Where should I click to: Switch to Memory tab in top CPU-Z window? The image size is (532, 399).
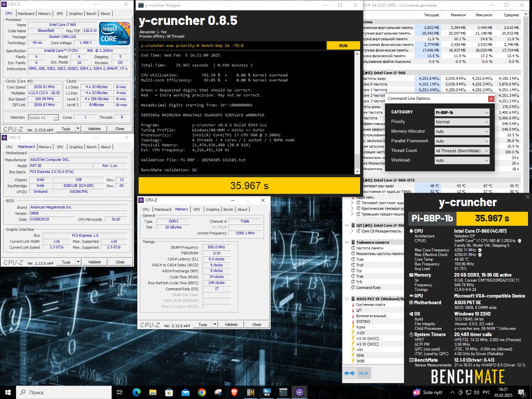pos(45,14)
